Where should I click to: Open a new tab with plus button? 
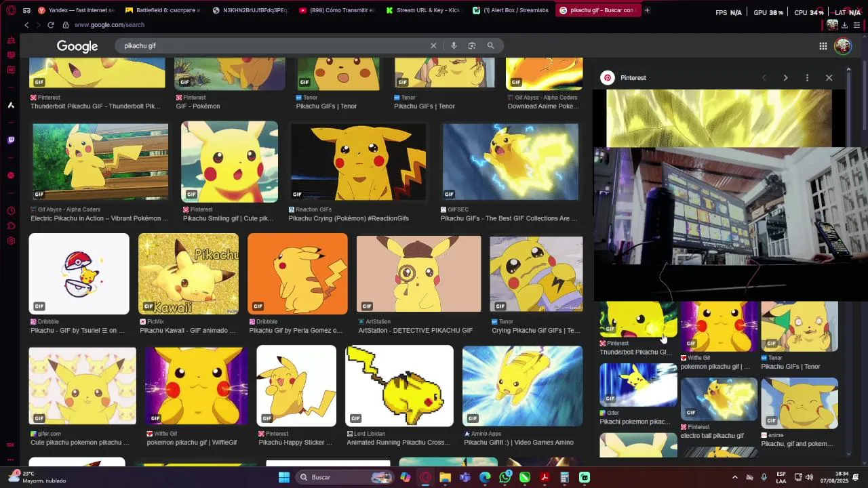pyautogui.click(x=647, y=10)
